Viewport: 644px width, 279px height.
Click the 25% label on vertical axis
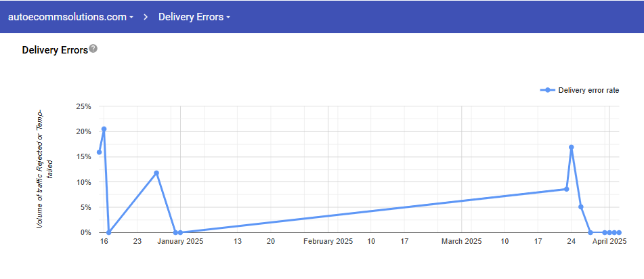tap(84, 106)
